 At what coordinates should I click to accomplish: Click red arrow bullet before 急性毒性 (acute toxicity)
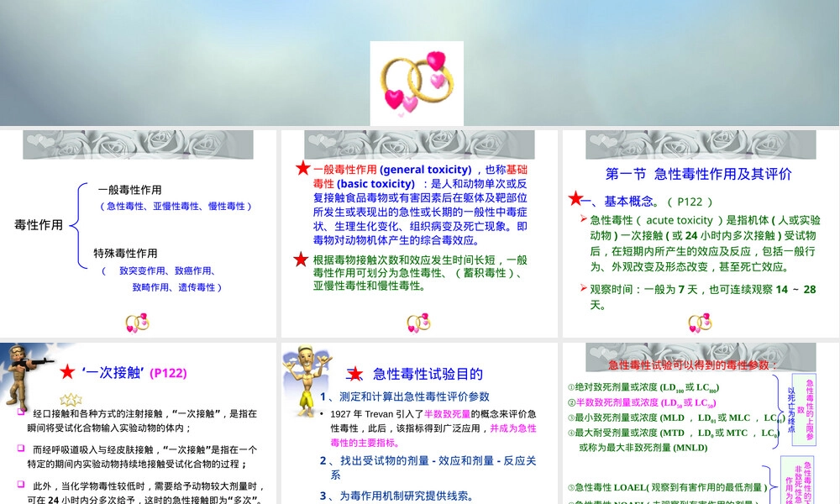(584, 218)
